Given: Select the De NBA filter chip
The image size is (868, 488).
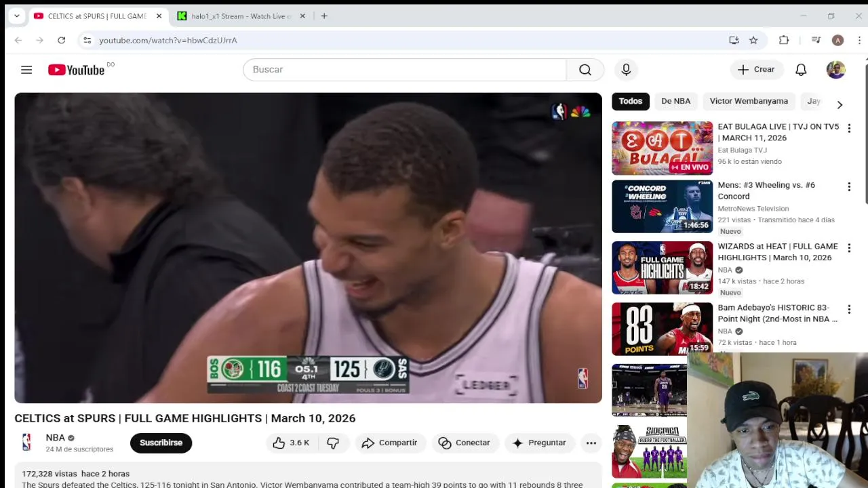Looking at the screenshot, I should [675, 101].
